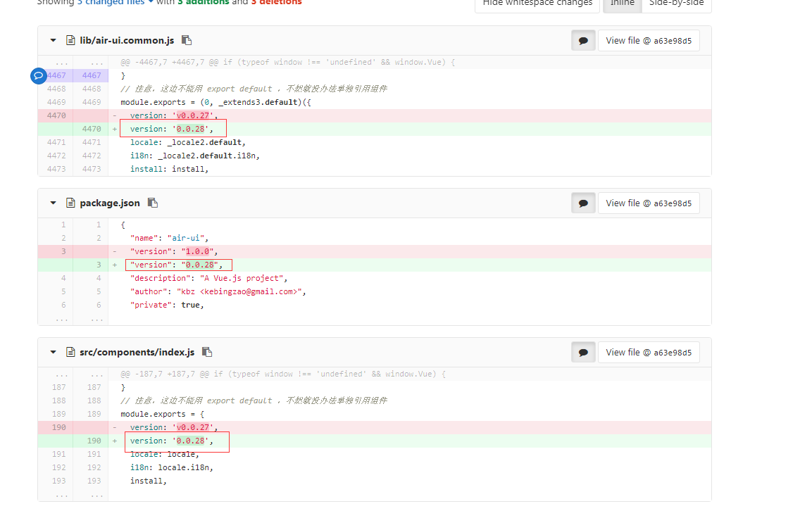Open the src/components/index.js file name link
The width and height of the screenshot is (812, 511).
(x=137, y=352)
